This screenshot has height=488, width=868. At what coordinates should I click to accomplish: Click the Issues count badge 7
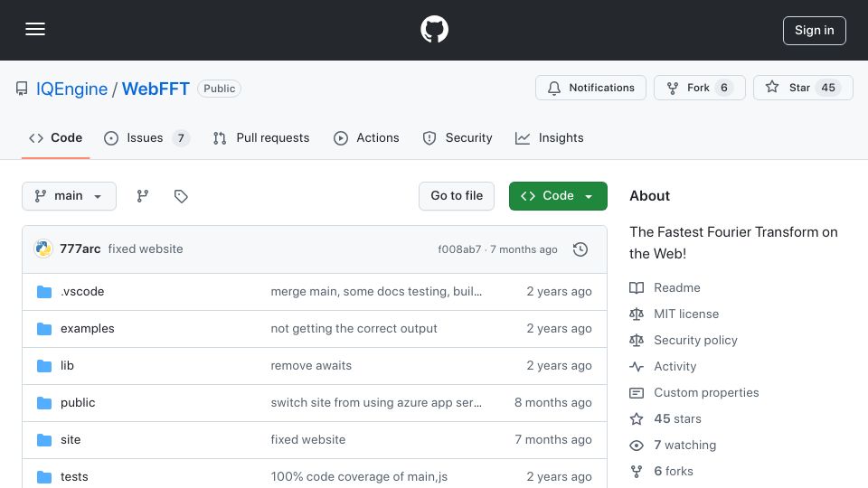coord(181,137)
